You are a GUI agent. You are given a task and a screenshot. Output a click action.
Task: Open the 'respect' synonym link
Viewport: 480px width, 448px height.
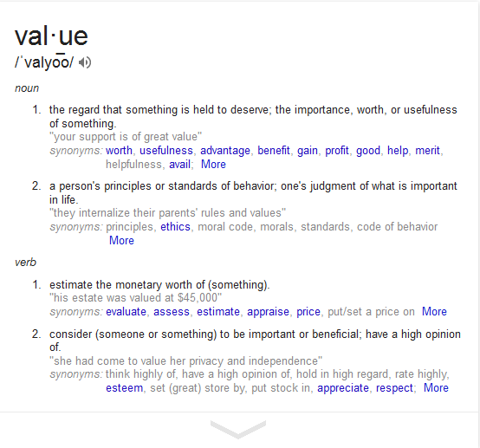[394, 388]
